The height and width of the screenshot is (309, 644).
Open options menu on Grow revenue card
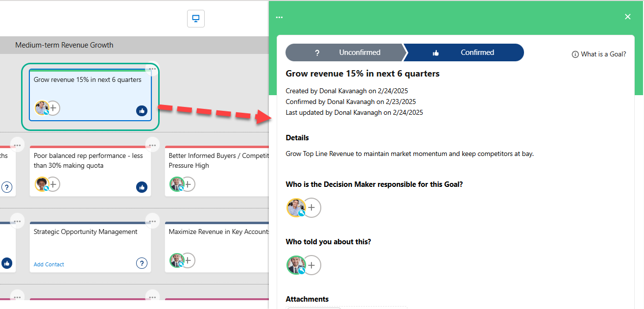152,69
